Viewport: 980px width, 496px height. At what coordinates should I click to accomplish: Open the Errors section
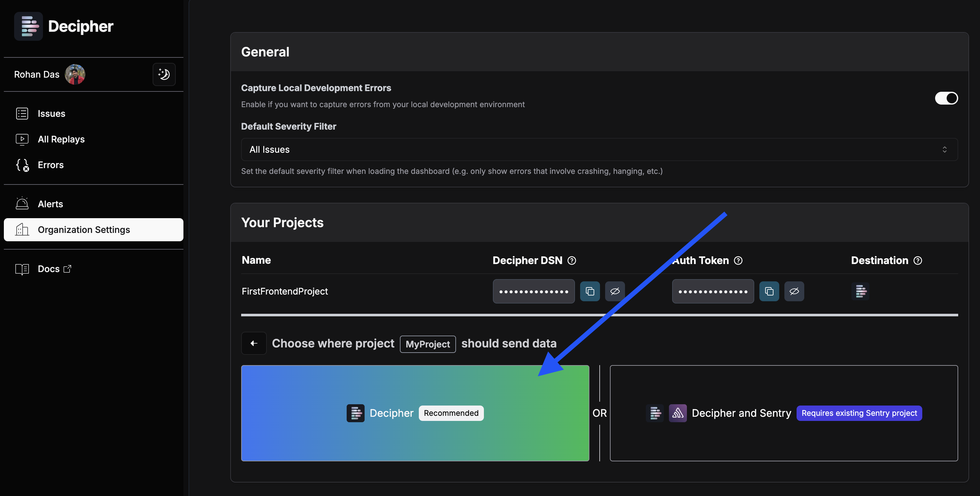pos(94,165)
